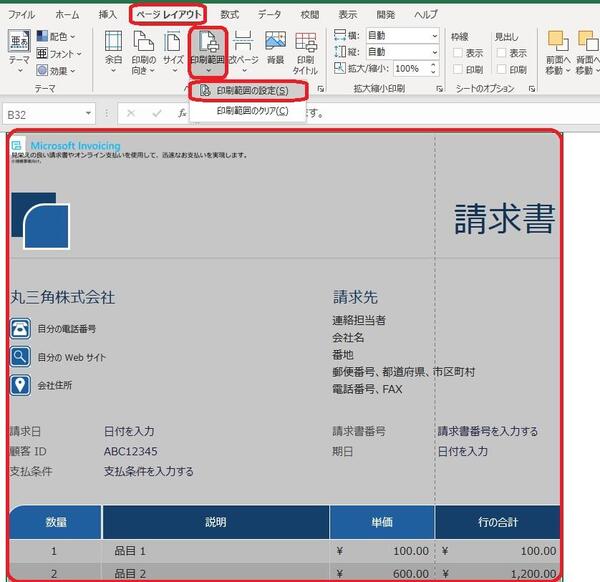Open the 縦 (Height) dropdown
Image resolution: width=600 pixels, height=582 pixels.
(401, 51)
